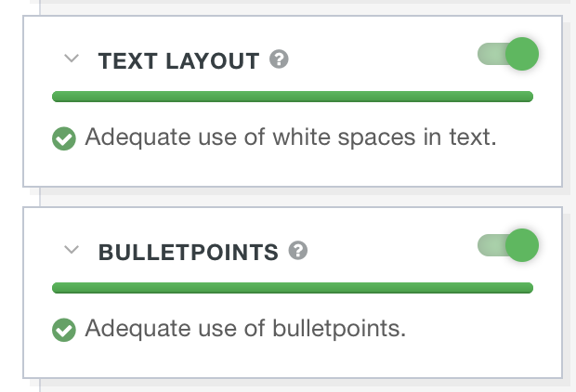Click the Bulletpoints green score bar

click(x=292, y=287)
